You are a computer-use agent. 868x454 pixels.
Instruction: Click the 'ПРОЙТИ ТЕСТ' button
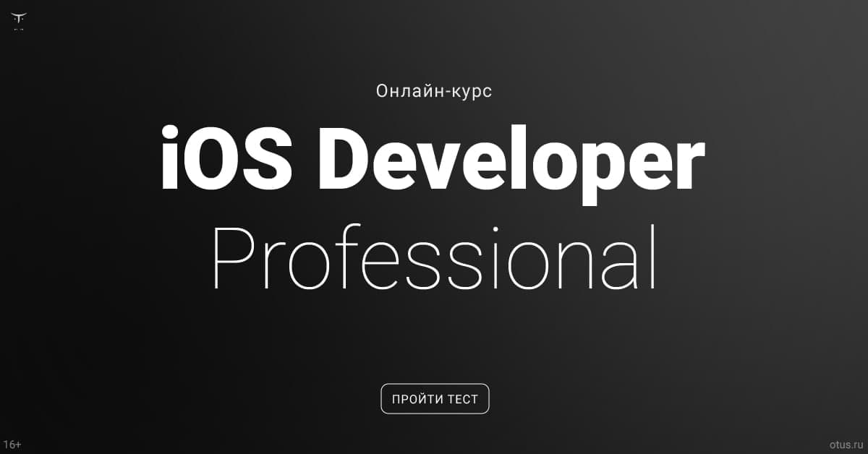pos(435,399)
